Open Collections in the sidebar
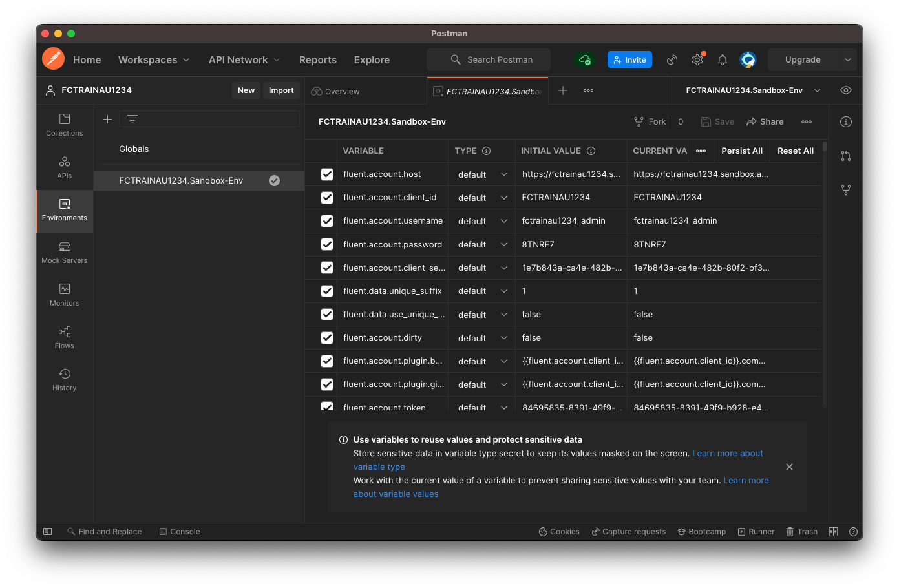899x588 pixels. (x=65, y=125)
